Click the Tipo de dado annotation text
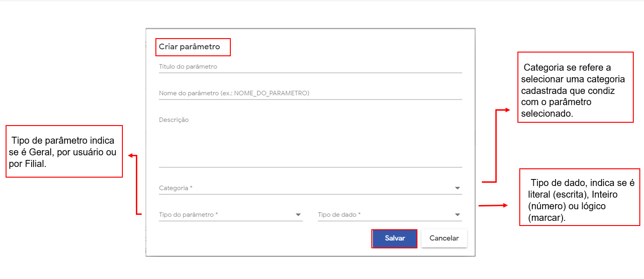This screenshot has height=279, width=644. [581, 200]
